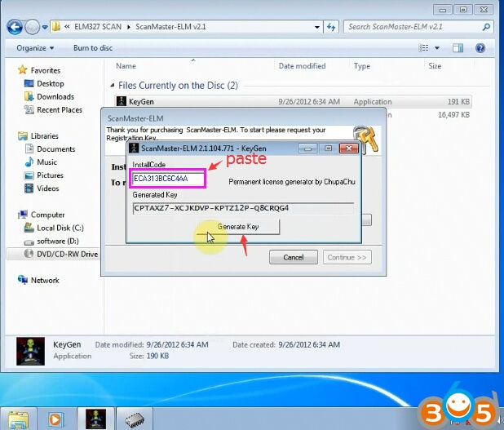The height and width of the screenshot is (430, 504).
Task: Click ScanMaster-ELM v2.1 breadcrumb
Action: click(x=170, y=27)
